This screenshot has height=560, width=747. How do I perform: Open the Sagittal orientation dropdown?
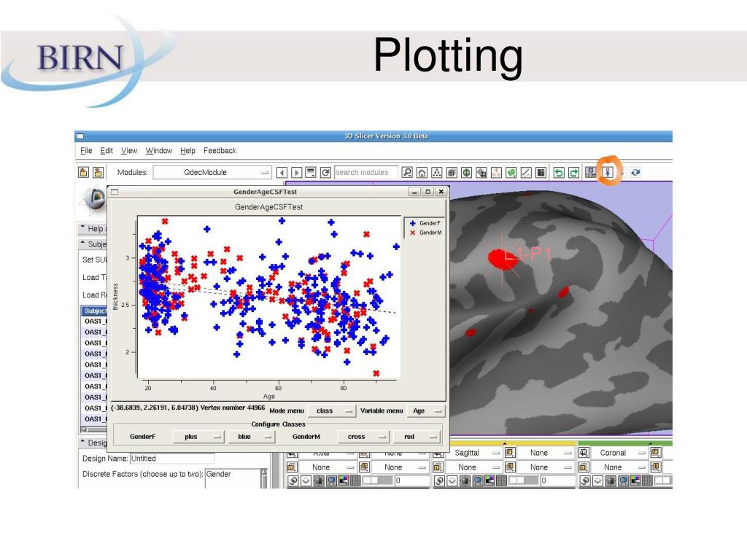(x=473, y=452)
